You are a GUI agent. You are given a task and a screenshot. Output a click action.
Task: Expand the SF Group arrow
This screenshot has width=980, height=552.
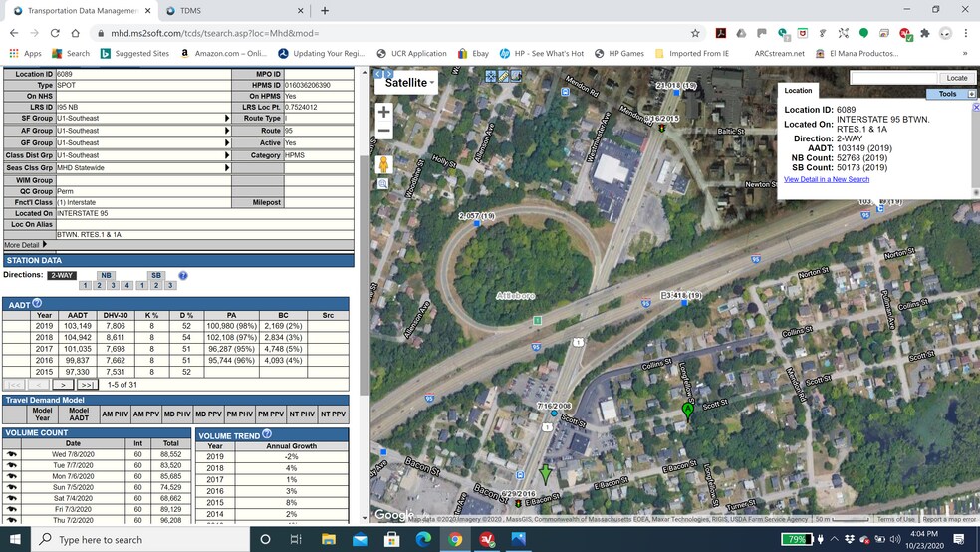[227, 118]
